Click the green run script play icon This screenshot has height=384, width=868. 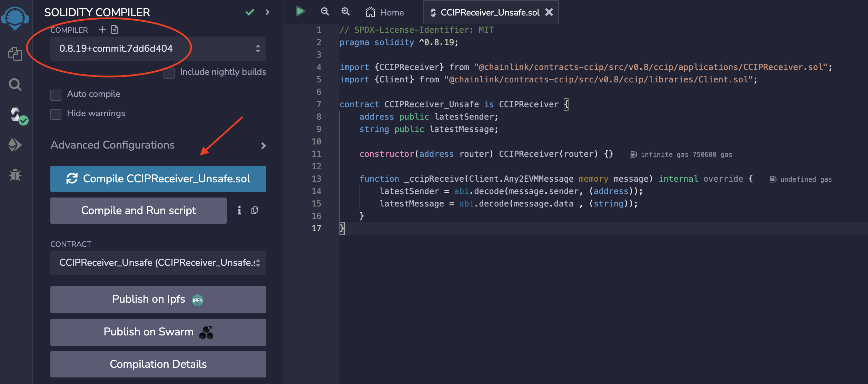pos(300,12)
